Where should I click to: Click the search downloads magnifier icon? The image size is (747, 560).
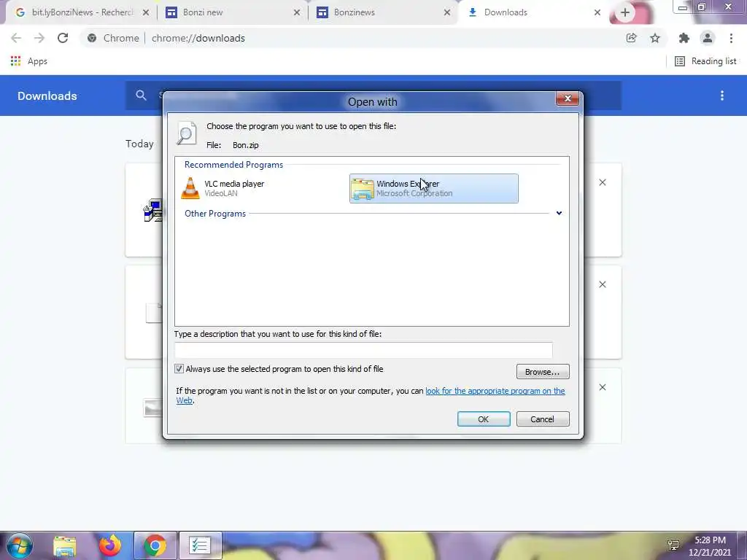click(x=141, y=96)
